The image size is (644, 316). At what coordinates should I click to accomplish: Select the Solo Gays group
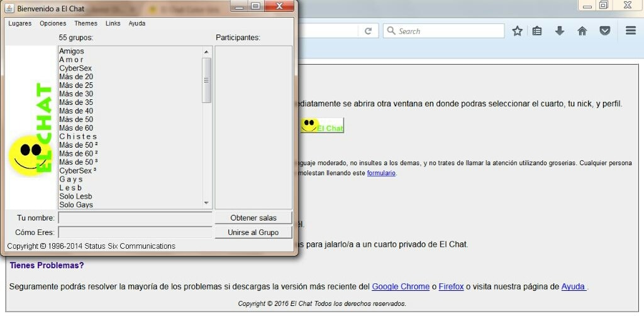point(130,204)
